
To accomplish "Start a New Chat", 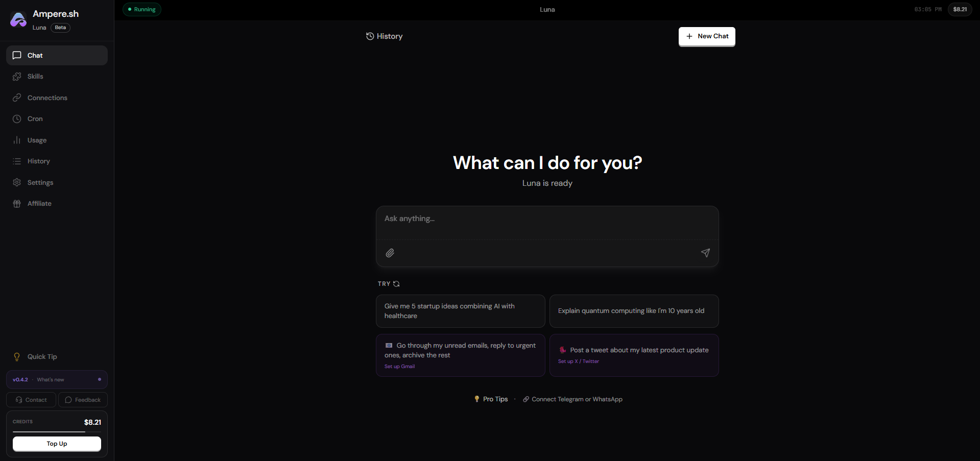I will click(x=706, y=36).
